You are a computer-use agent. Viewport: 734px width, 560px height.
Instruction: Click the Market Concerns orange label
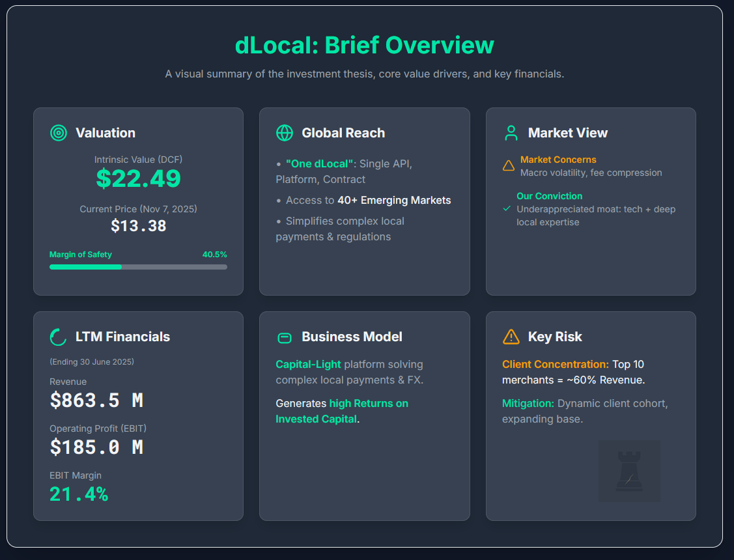tap(558, 160)
